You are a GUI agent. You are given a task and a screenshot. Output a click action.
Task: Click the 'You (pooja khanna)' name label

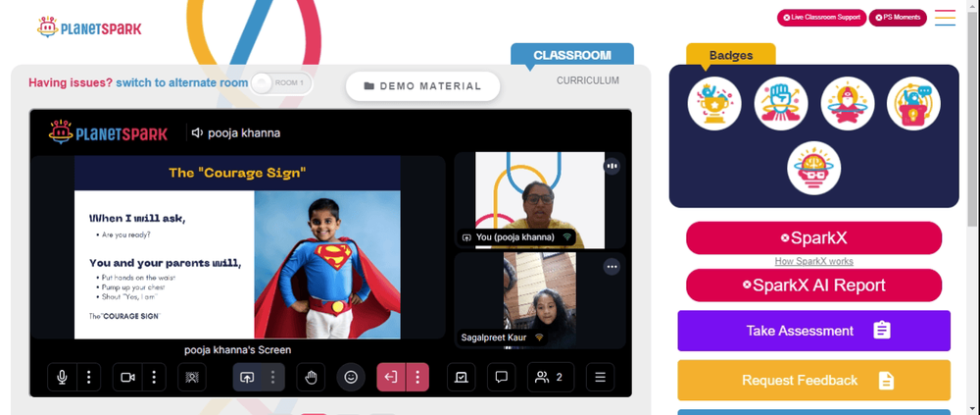coord(515,237)
